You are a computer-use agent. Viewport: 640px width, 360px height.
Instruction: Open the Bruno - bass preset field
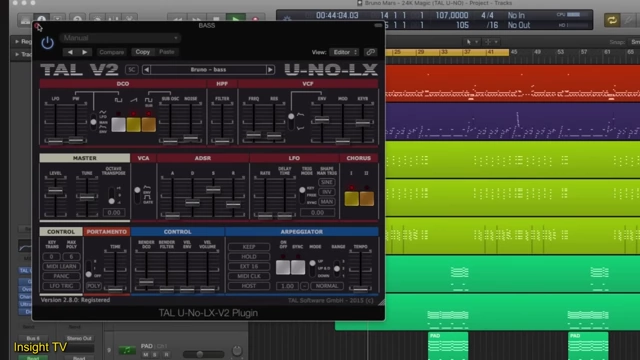pos(208,70)
